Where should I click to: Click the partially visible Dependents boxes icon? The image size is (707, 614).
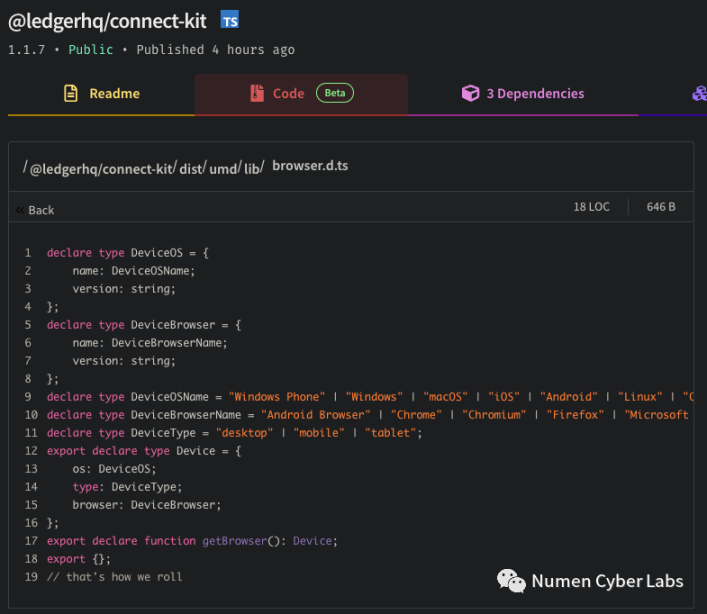coord(700,94)
